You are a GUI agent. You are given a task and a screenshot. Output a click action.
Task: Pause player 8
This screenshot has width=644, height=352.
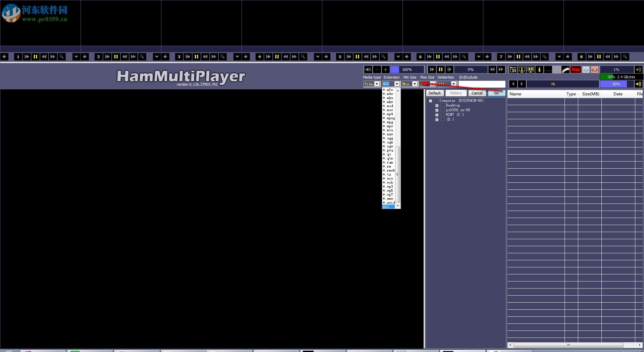click(599, 57)
